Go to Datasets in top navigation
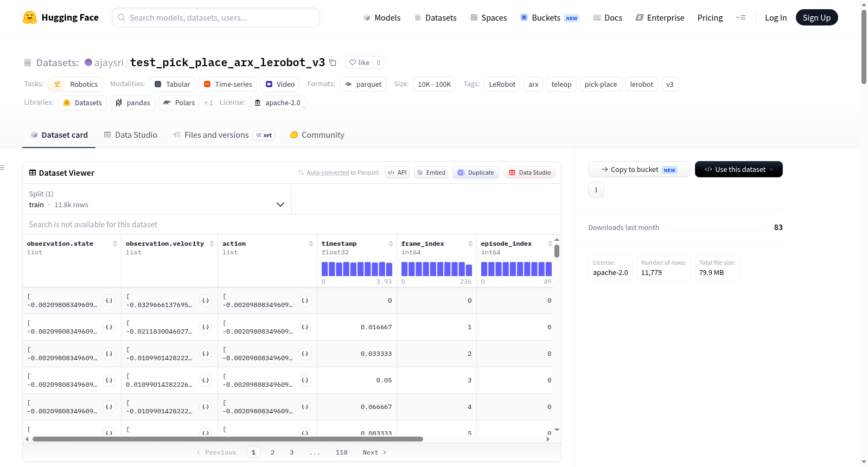Viewport: 868px width, 467px height. point(436,17)
